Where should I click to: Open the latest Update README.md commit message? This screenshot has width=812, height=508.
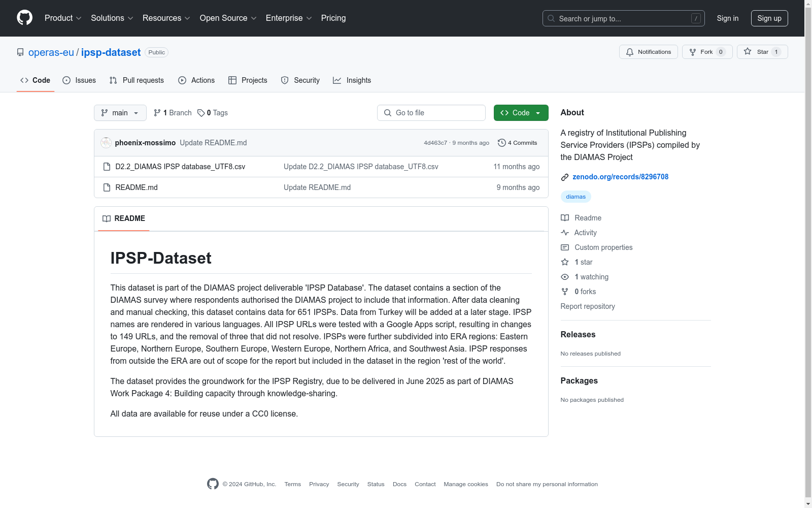point(213,143)
